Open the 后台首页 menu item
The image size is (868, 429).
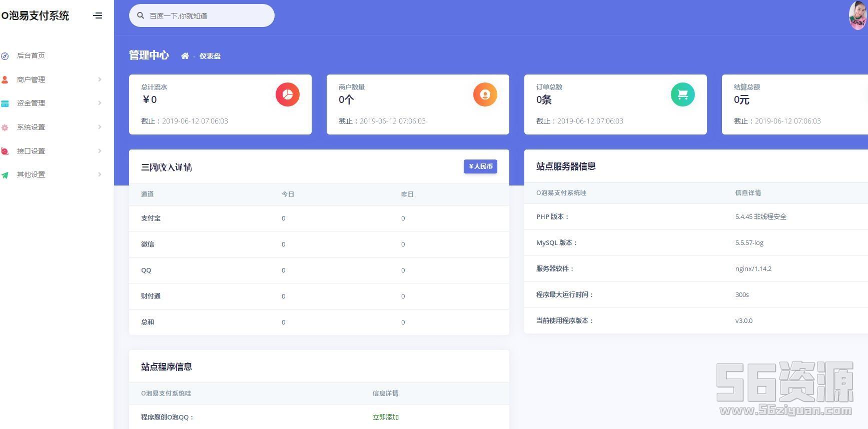(x=31, y=55)
